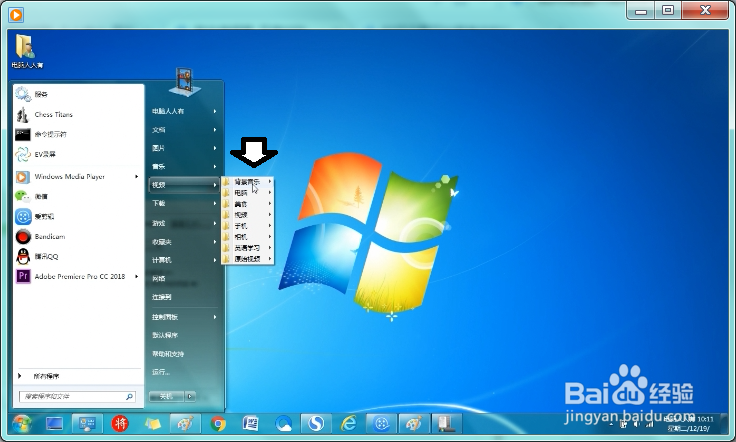
Task: Select the highlighted 视频 videos entry
Action: (x=184, y=185)
